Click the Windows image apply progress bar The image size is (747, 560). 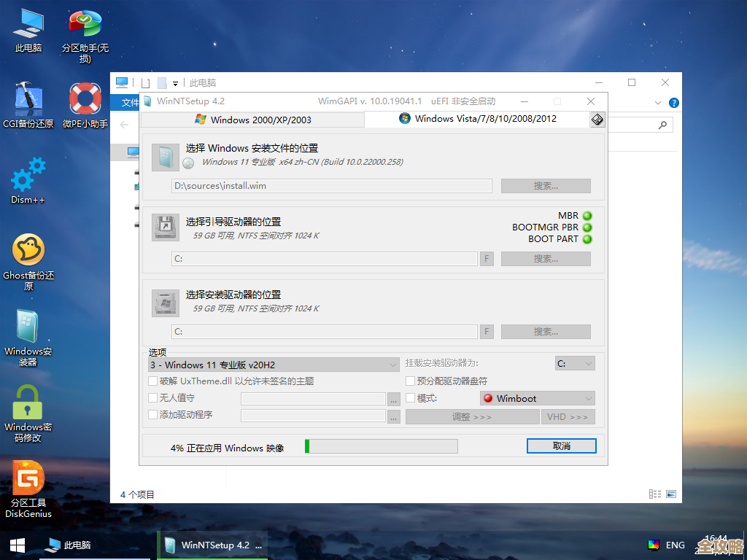pyautogui.click(x=380, y=445)
